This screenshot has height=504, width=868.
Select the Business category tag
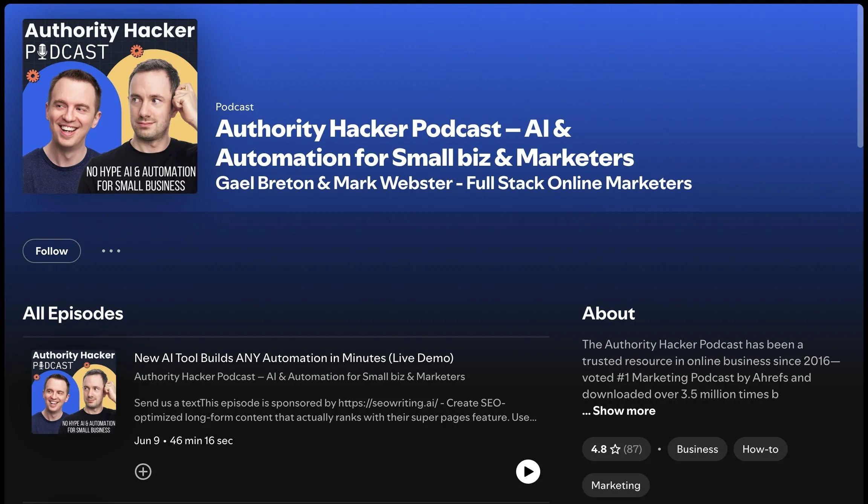(x=697, y=449)
